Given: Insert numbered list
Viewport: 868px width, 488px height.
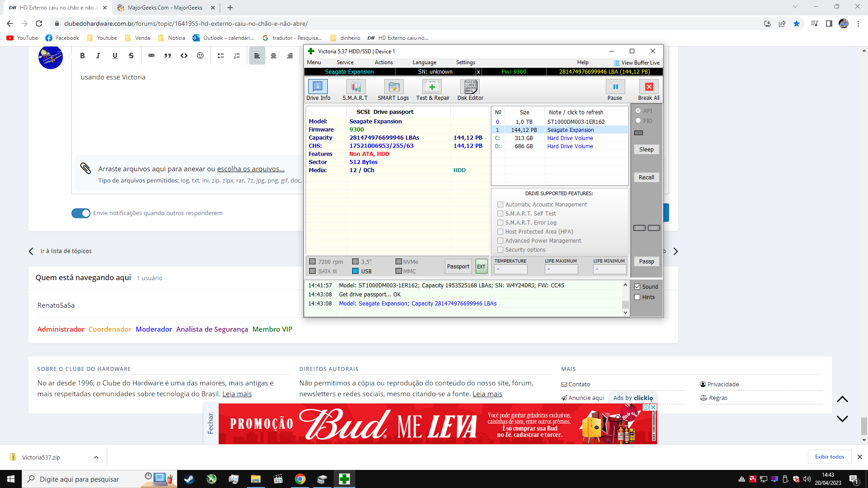Looking at the screenshot, I should (x=237, y=56).
